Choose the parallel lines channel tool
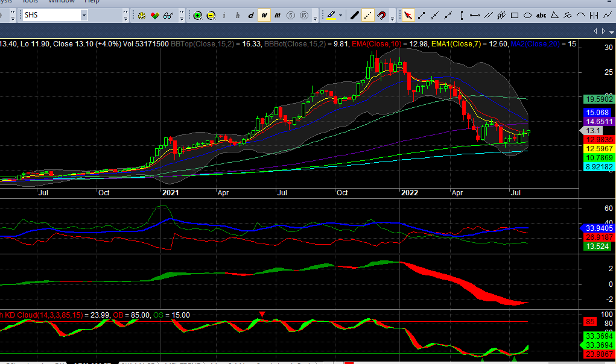 coord(487,15)
